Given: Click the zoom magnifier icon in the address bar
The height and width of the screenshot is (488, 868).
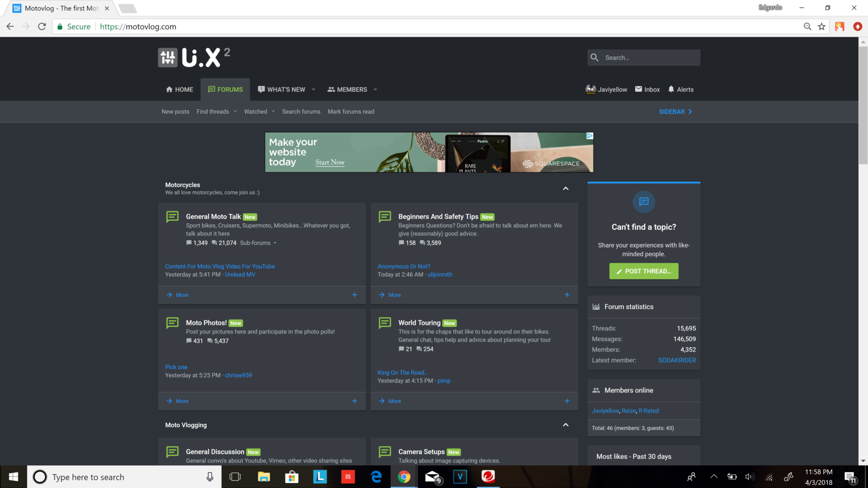Looking at the screenshot, I should point(807,27).
